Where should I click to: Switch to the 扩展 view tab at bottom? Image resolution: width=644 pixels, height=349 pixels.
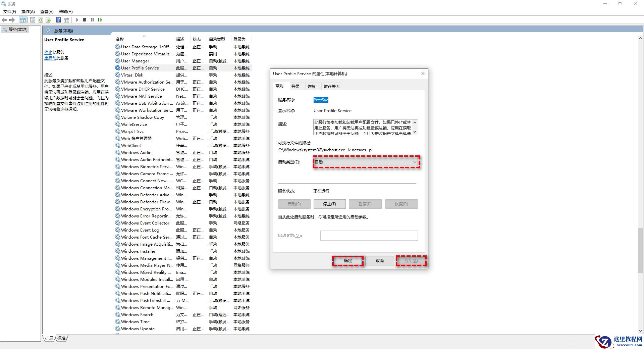tap(49, 338)
